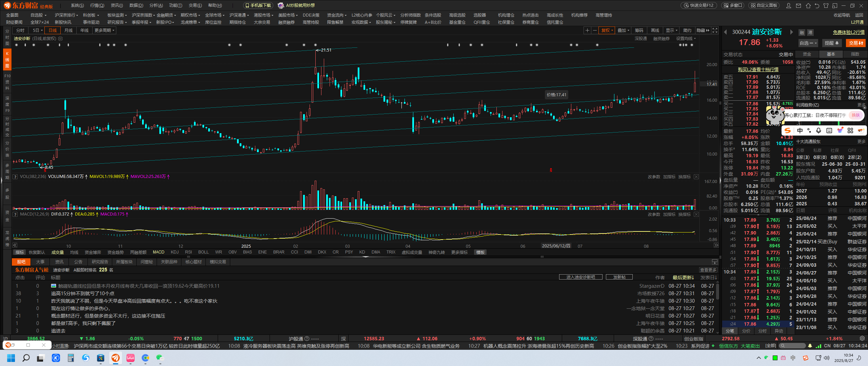This screenshot has width=868, height=366.
Task: Zoom in chart with plus button
Action: [587, 30]
